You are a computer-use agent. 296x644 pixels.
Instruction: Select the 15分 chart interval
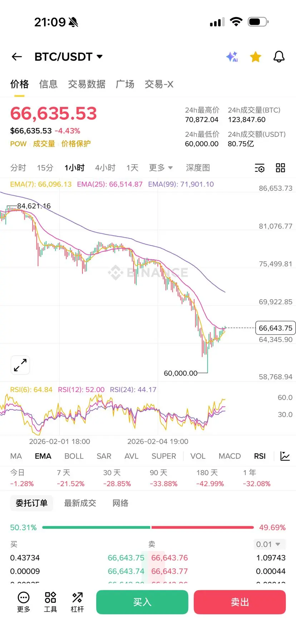pos(45,168)
